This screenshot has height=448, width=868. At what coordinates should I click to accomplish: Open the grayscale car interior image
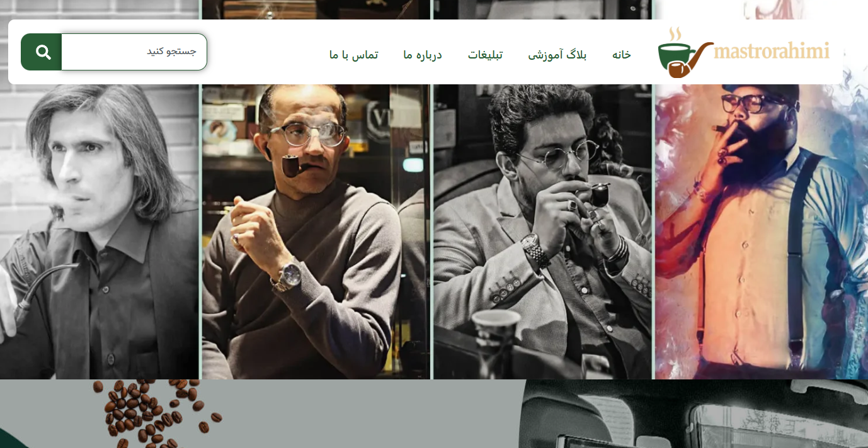coord(694,414)
